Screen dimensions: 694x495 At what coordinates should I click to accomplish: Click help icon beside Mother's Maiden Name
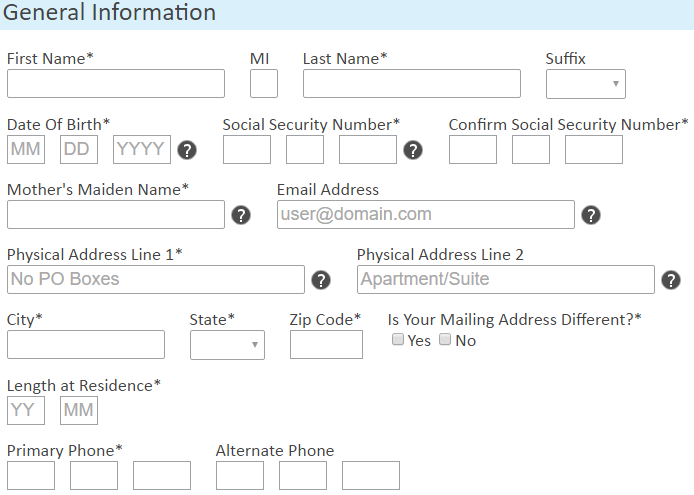[241, 215]
